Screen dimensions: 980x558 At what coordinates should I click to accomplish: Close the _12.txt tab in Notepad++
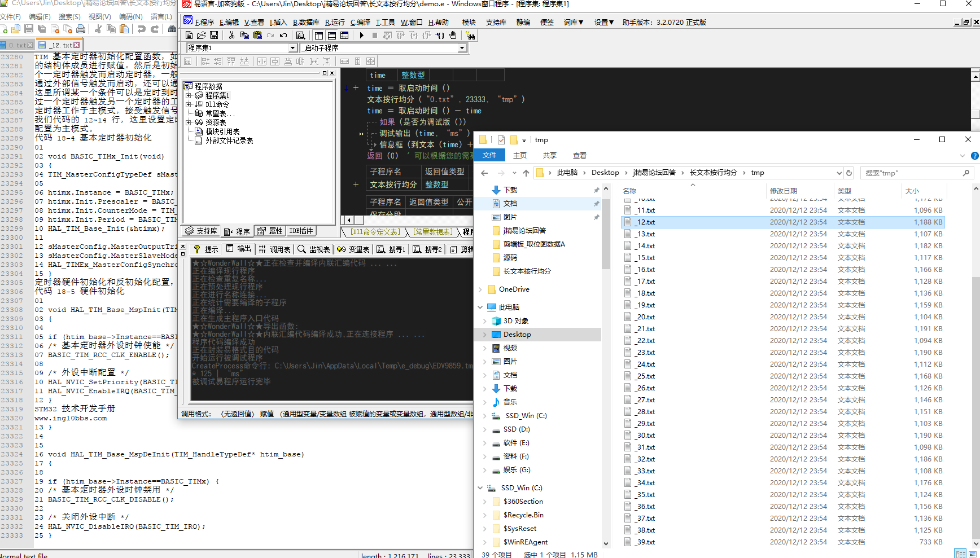click(x=77, y=45)
